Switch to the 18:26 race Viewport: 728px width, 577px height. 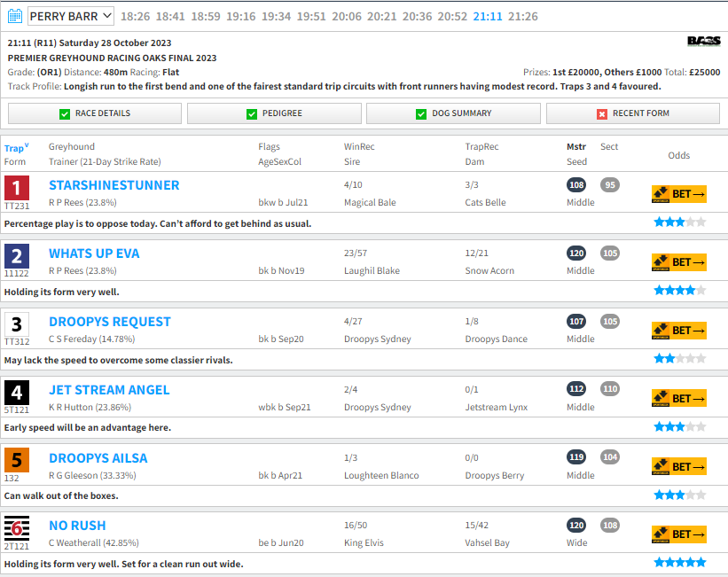tap(135, 17)
